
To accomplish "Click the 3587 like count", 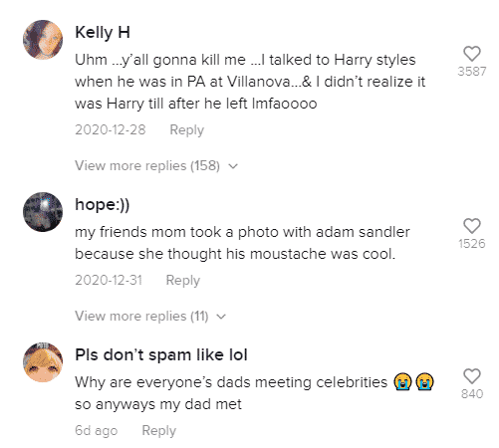I will click(472, 72).
